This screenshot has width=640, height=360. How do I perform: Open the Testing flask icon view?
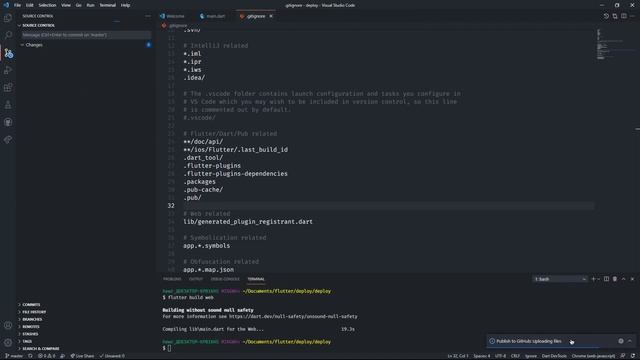tap(8, 105)
